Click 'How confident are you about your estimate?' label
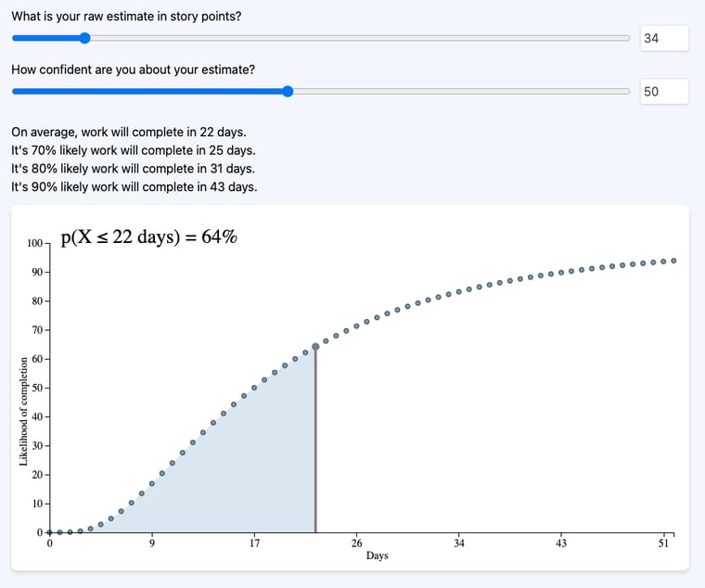Image resolution: width=705 pixels, height=588 pixels. coord(133,70)
